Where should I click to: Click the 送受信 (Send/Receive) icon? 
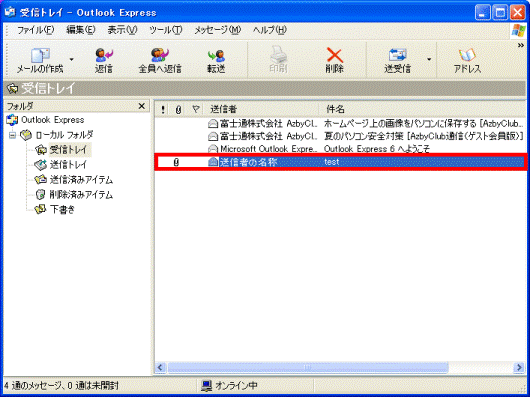(x=398, y=55)
